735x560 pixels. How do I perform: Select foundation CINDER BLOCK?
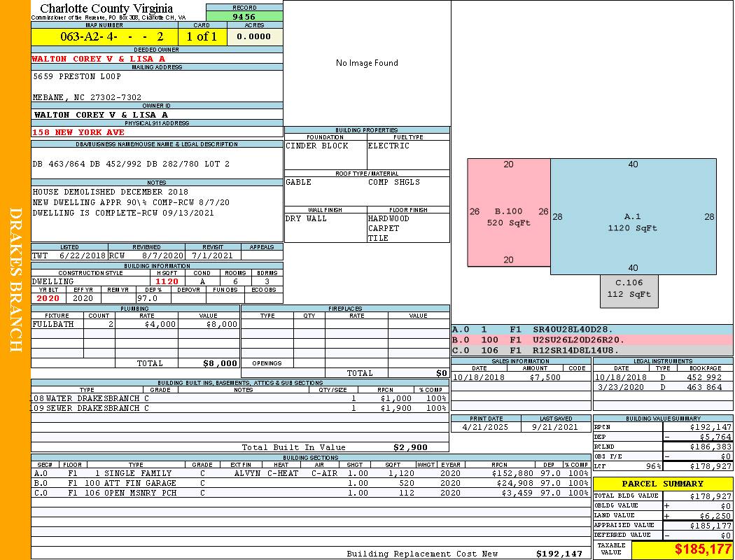tap(317, 146)
